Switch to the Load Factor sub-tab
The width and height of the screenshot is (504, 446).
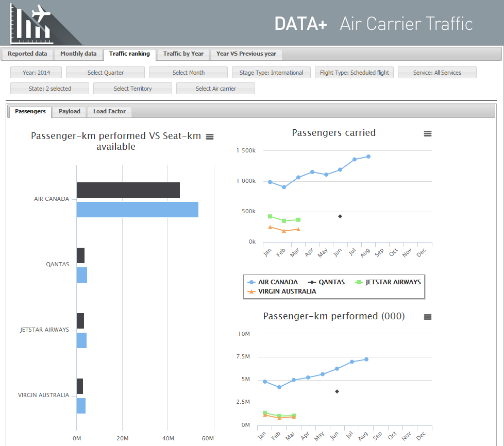pos(109,111)
